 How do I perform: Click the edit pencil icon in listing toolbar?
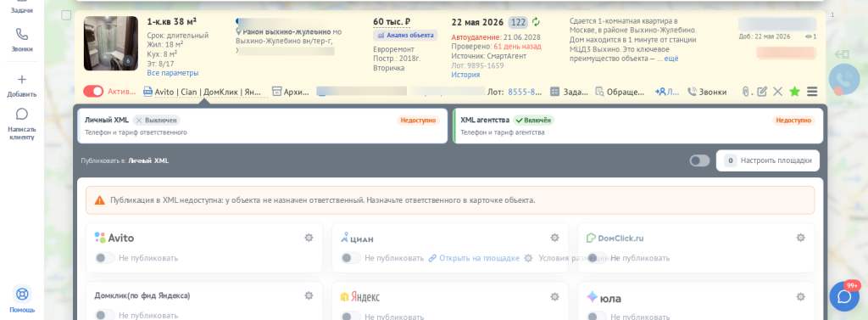tap(762, 92)
